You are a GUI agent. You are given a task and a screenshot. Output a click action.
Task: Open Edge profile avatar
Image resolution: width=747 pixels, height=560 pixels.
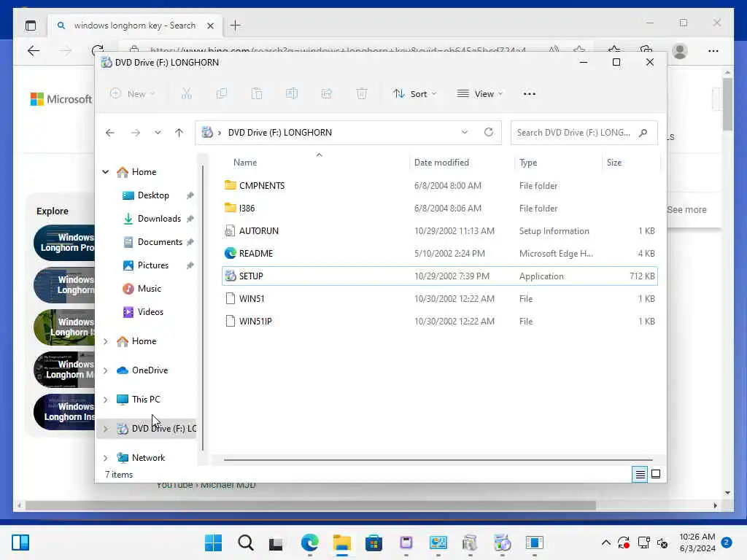(x=680, y=50)
